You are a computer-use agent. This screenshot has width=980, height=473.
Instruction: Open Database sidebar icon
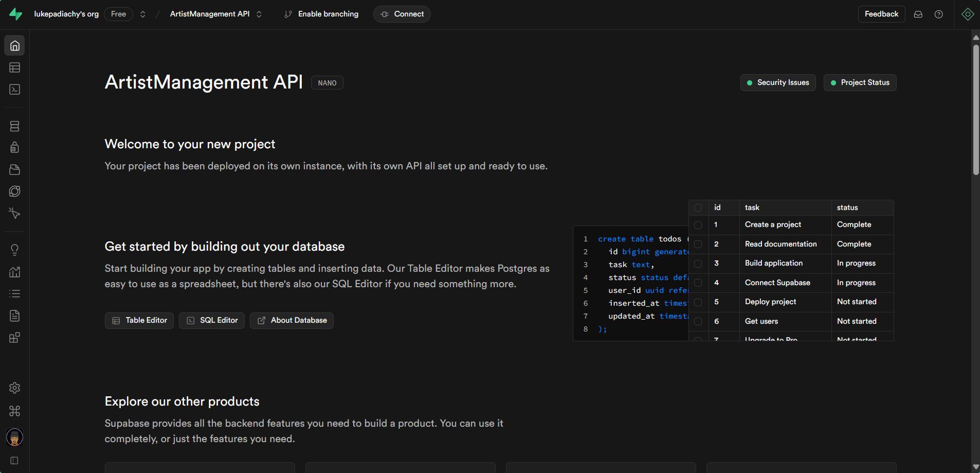(x=15, y=126)
